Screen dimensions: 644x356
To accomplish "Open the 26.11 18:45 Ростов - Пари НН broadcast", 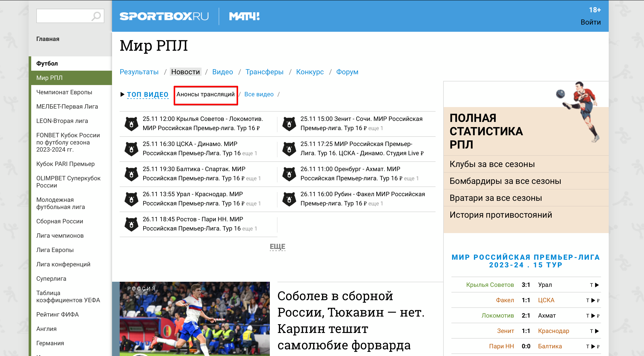I will (x=193, y=224).
